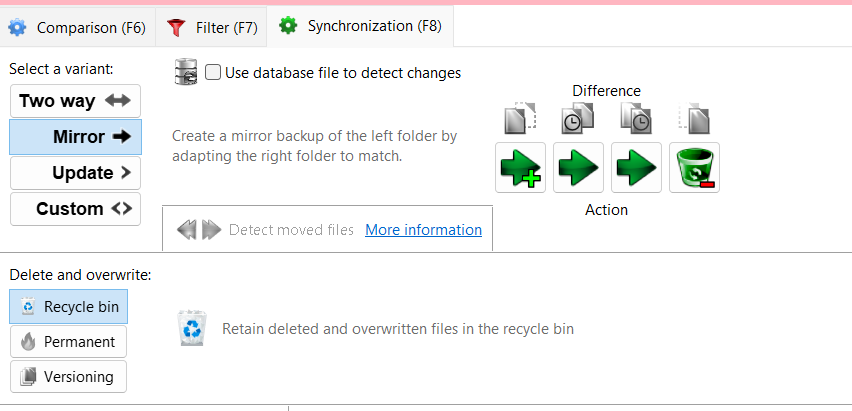Viewport: 852px width, 411px height.
Task: Click the action arrow below right-newer difference icon
Action: coord(636,168)
